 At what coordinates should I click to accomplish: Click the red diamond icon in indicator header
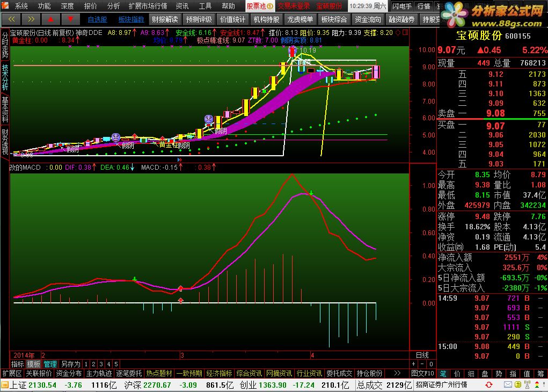click(398, 33)
